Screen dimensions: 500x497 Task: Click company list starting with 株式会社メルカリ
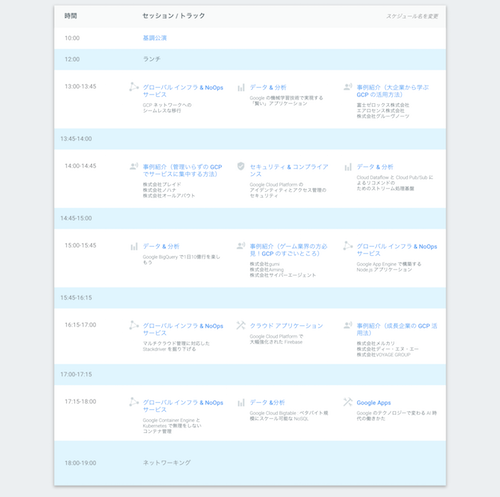point(388,349)
